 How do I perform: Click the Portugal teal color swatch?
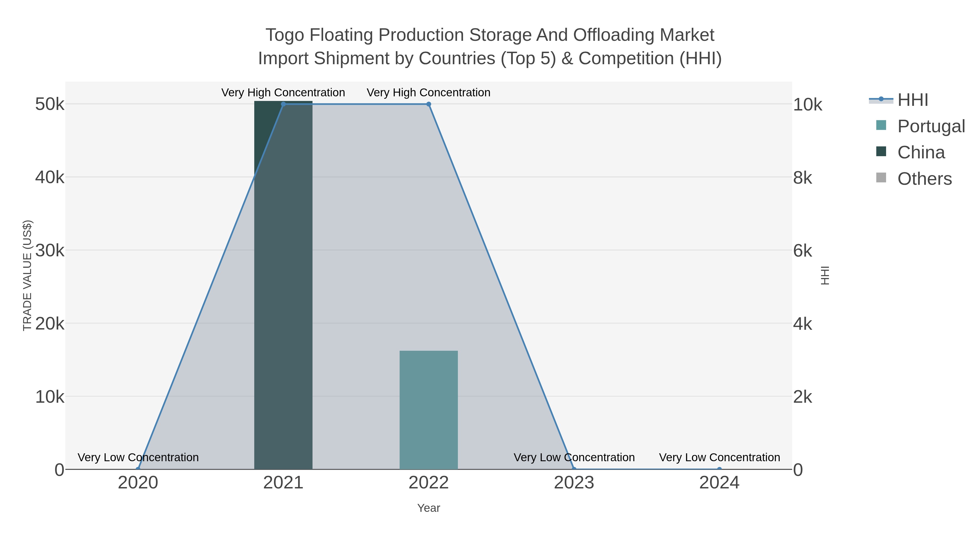click(x=881, y=125)
